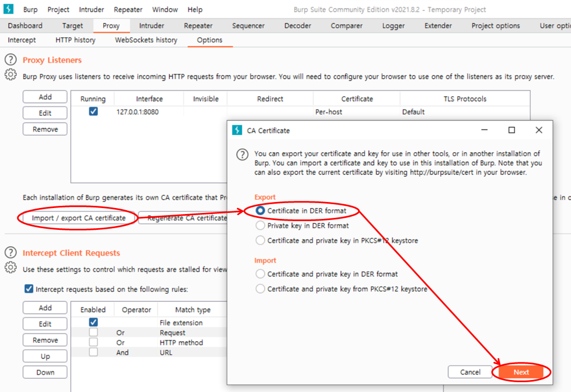Open the Repeater menu in menu bar
This screenshot has width=571, height=392.
coord(128,10)
